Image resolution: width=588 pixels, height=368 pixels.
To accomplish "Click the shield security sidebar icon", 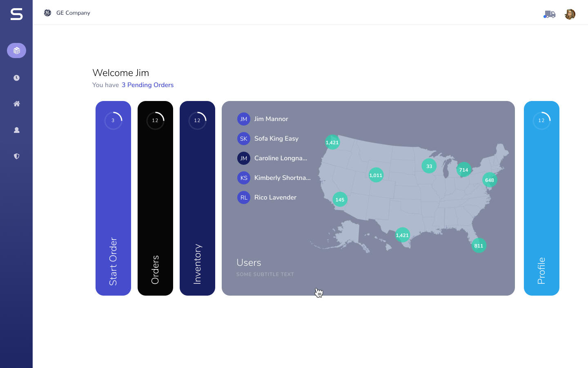I will click(x=16, y=156).
